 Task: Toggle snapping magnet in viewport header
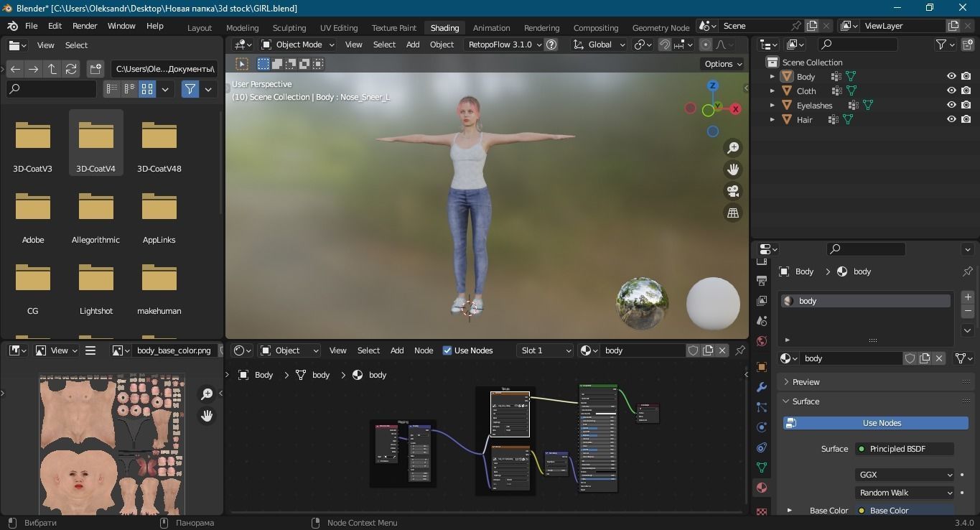click(665, 45)
